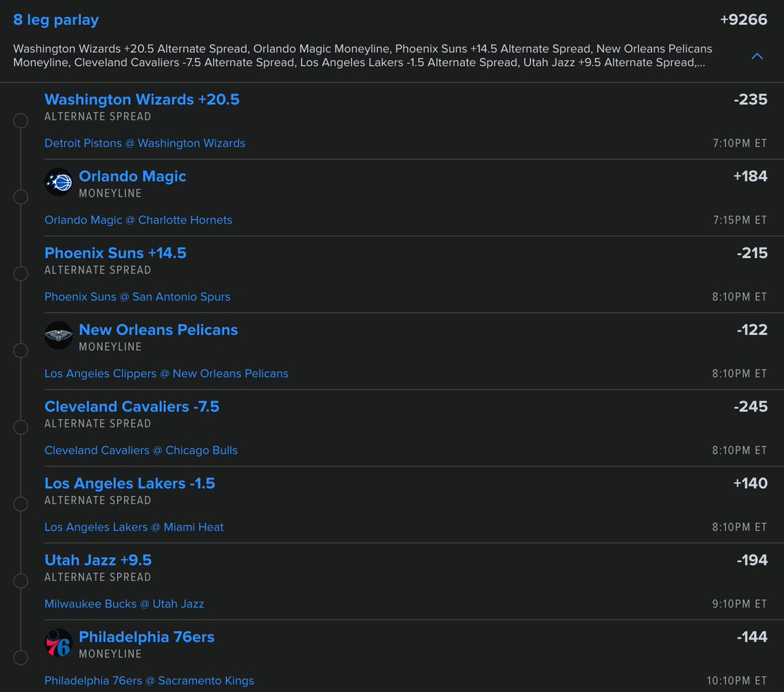Select Orlando Magic moneyline title
Screen dimensions: 784x692
point(133,176)
